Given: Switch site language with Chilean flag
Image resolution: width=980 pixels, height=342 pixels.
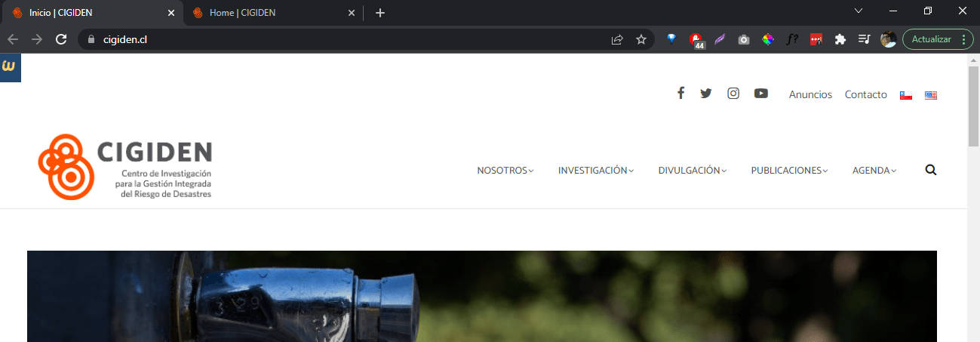Looking at the screenshot, I should click(906, 95).
